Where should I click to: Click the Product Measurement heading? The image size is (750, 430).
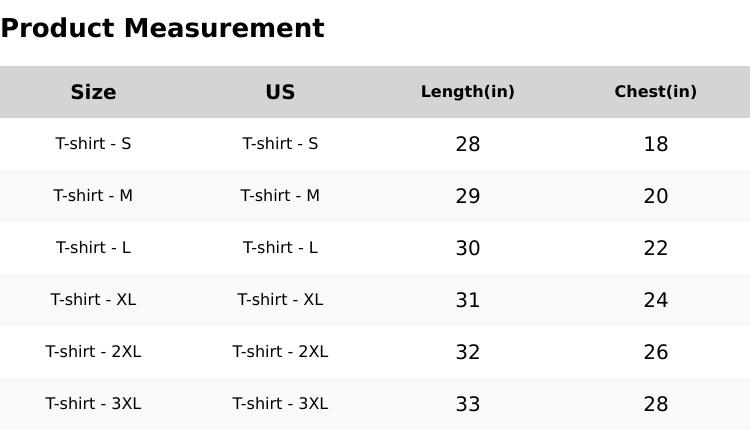coord(162,28)
